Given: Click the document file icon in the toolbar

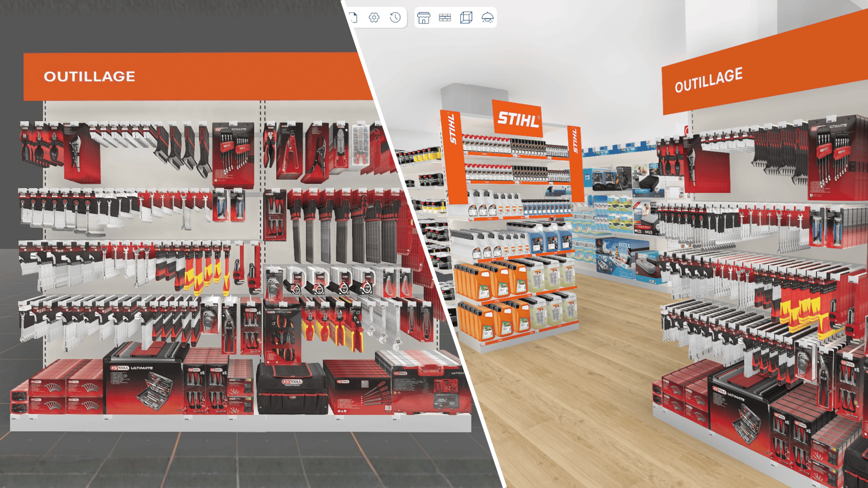Looking at the screenshot, I should click(354, 18).
